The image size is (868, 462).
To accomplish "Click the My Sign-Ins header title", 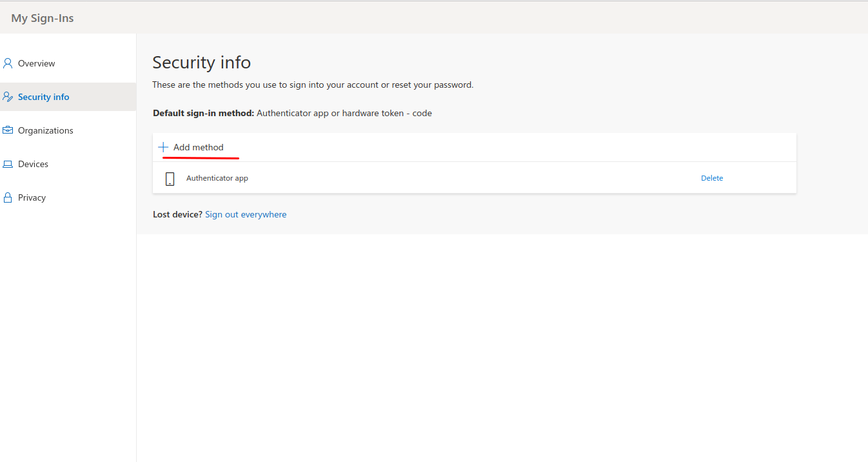I will tap(43, 18).
